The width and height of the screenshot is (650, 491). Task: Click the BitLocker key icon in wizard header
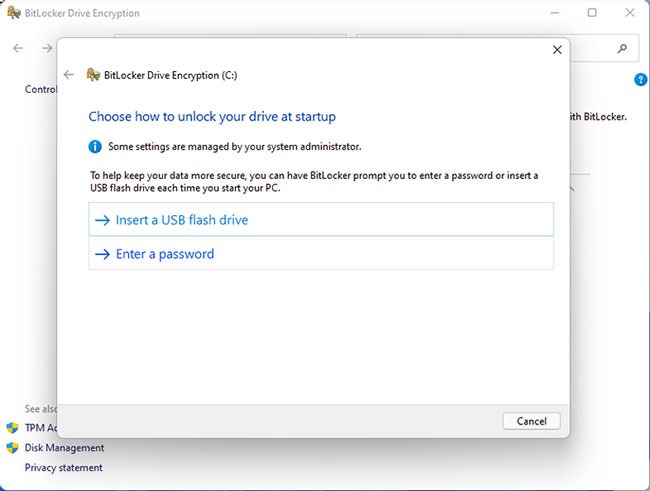(x=93, y=75)
